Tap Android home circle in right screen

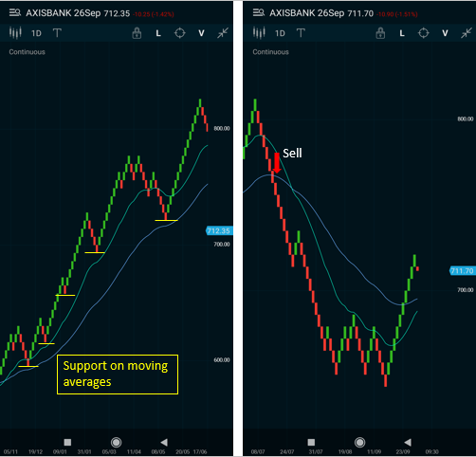pos(360,442)
